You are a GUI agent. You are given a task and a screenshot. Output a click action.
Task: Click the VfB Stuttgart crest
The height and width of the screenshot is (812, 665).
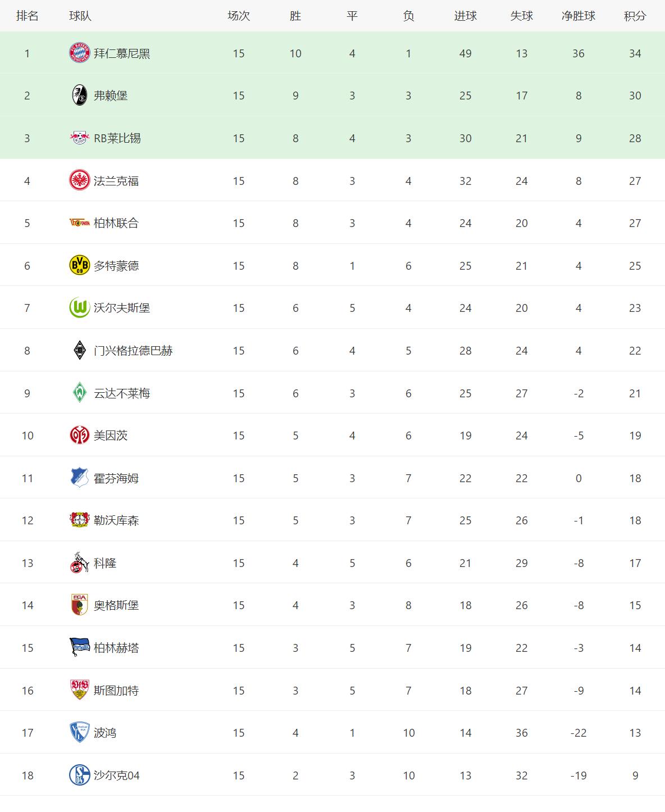click(x=79, y=691)
